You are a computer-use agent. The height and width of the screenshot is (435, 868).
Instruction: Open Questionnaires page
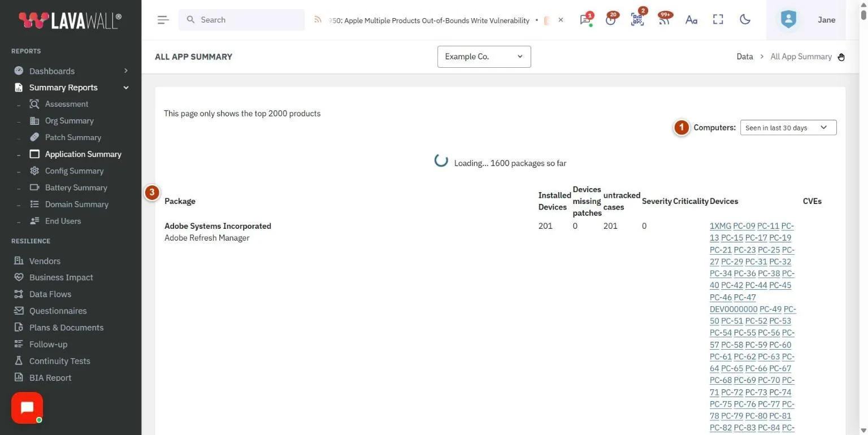click(x=58, y=311)
